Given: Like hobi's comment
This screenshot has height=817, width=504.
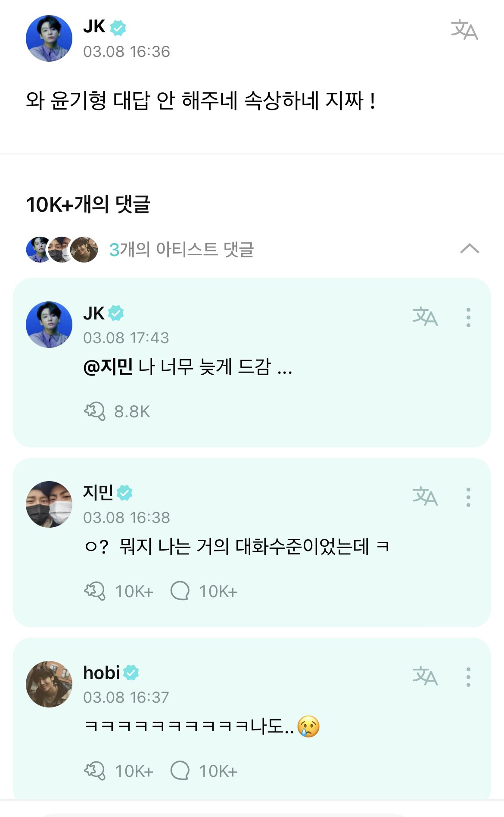Looking at the screenshot, I should pos(95,771).
